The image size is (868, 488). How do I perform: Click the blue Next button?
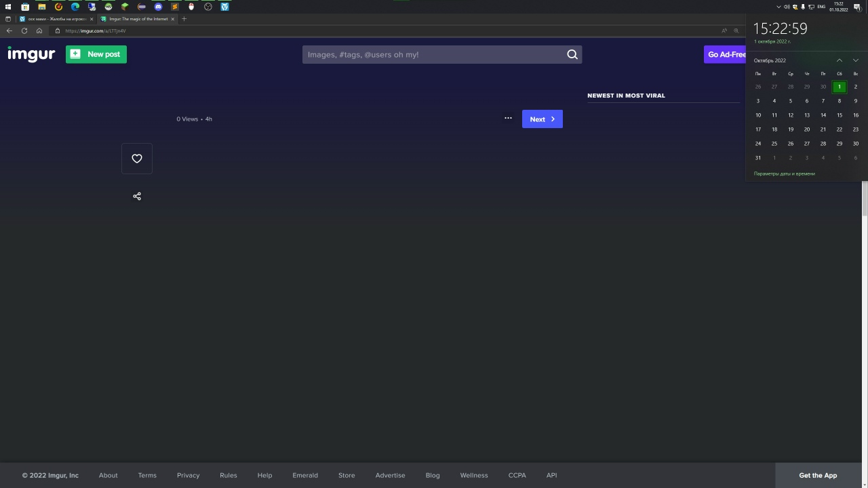pyautogui.click(x=542, y=119)
